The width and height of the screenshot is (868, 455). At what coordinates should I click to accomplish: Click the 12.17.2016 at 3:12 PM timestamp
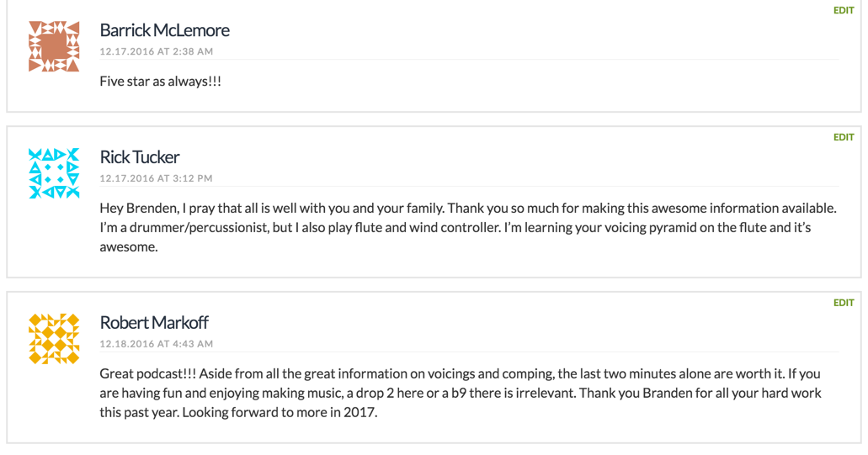click(x=156, y=178)
